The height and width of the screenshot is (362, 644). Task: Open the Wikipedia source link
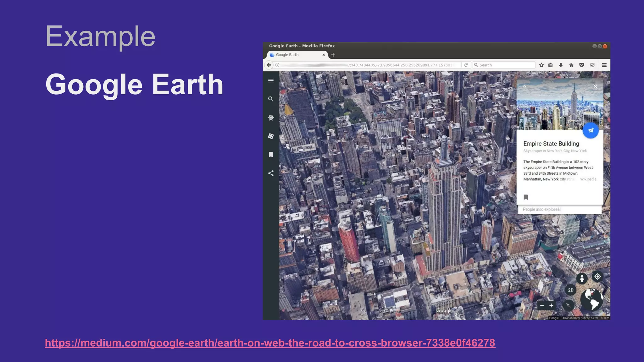588,179
